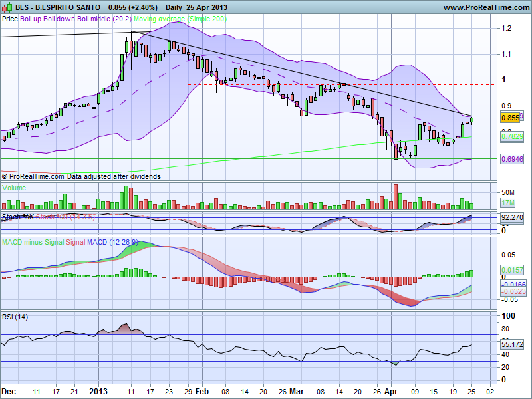The width and height of the screenshot is (532, 399).
Task: Click the 1.2 price axis label
Action: (507, 28)
